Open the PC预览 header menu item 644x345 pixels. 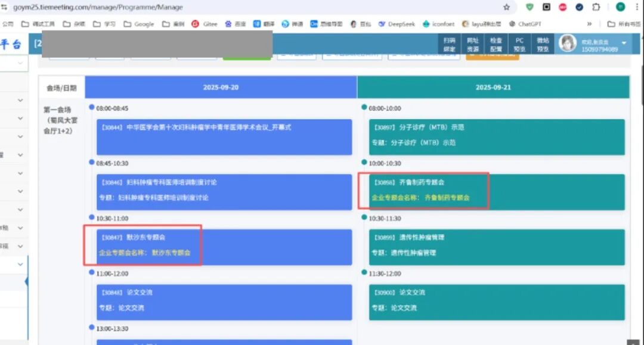pos(519,45)
